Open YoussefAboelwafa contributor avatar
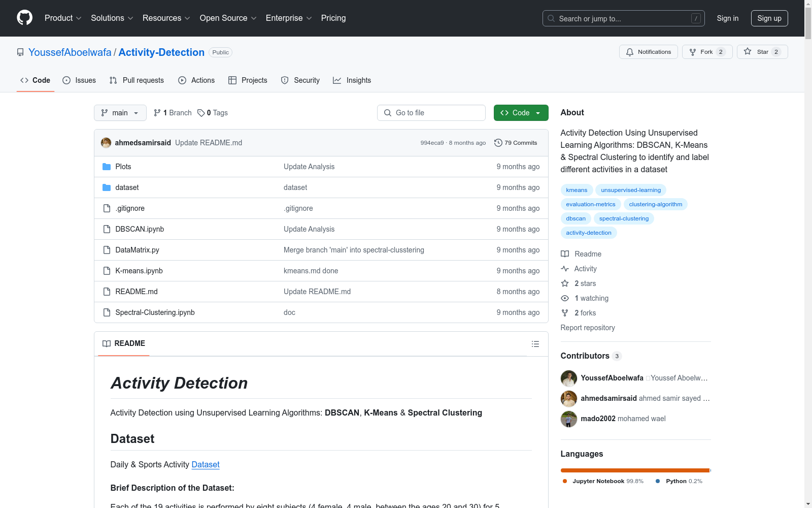Screen dimensions: 812x508 click(x=569, y=378)
